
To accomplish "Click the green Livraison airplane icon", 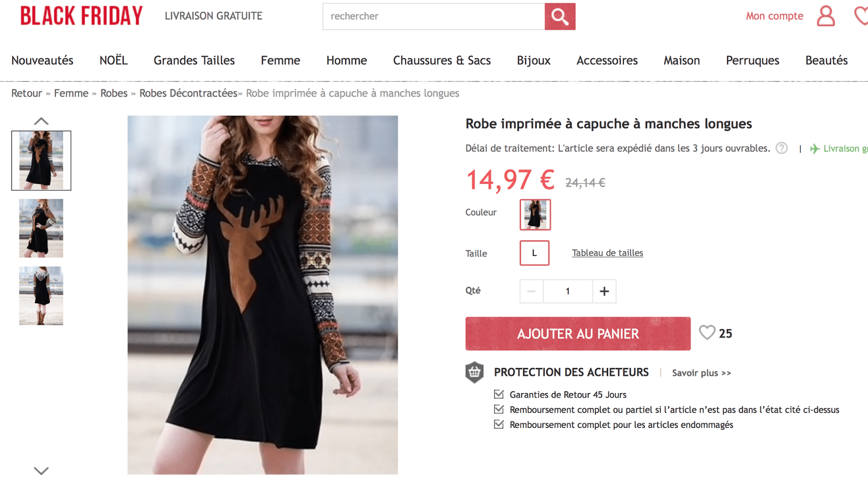I will coord(814,149).
